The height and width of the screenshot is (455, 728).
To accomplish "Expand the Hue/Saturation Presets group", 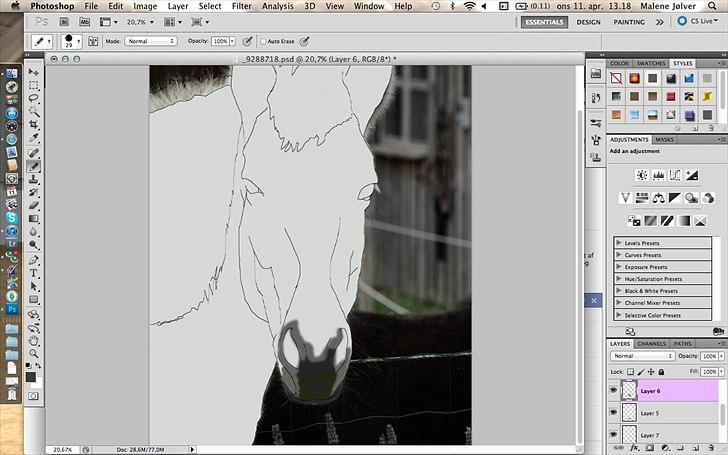I will pyautogui.click(x=619, y=279).
